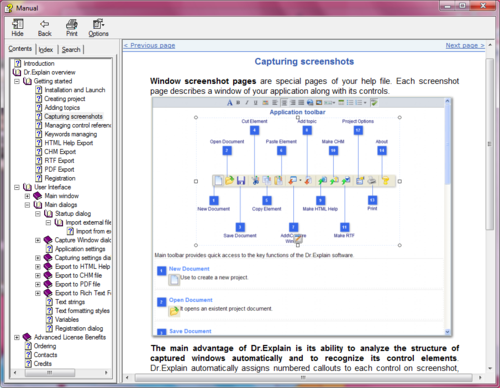The image size is (500, 388).
Task: Switch to the Contents tab
Action: (x=20, y=49)
